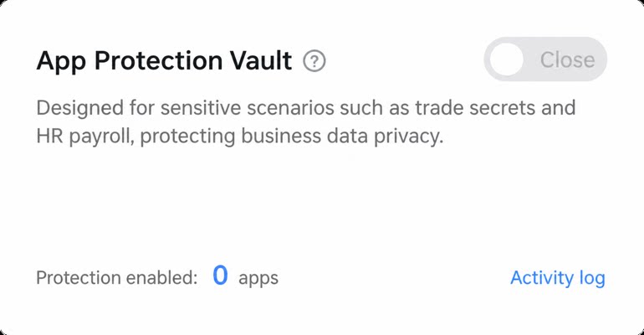Image resolution: width=644 pixels, height=335 pixels.
Task: Click the 'Close' label on the switch
Action: point(568,60)
